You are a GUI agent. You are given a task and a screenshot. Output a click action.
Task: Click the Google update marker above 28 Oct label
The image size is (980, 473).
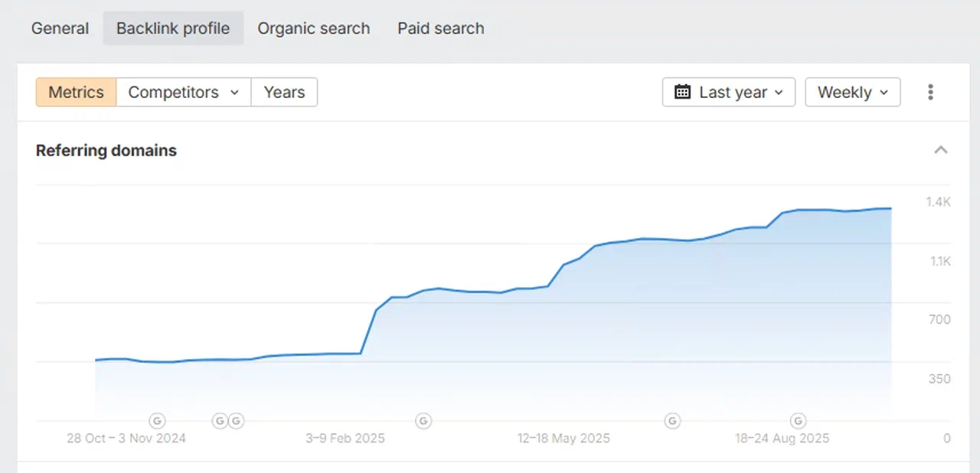click(158, 421)
